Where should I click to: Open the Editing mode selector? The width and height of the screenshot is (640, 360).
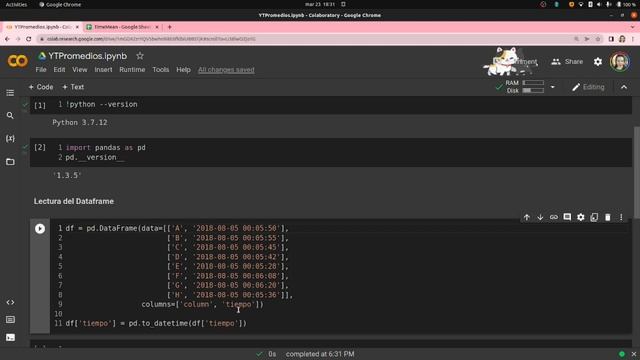pyautogui.click(x=588, y=87)
